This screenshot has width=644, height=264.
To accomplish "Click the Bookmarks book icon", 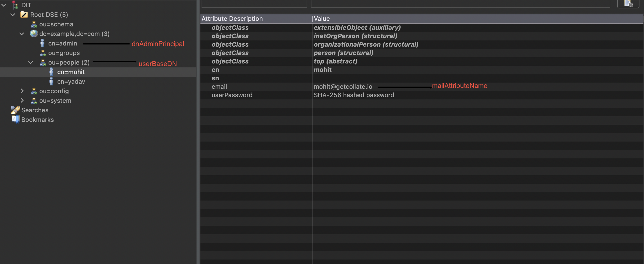I will click(x=15, y=119).
